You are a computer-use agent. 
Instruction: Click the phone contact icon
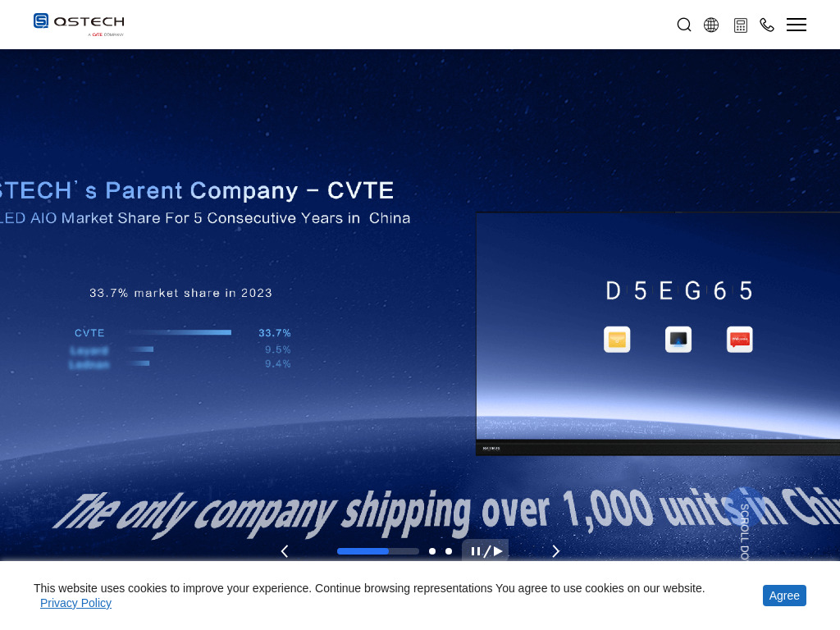pos(767,25)
